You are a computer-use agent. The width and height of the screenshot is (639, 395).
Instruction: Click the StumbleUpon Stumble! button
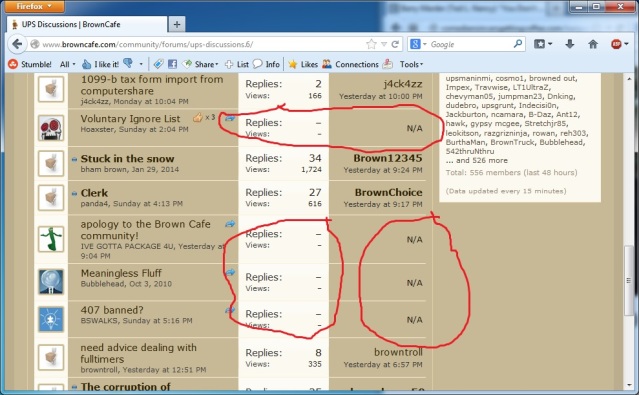coord(30,64)
